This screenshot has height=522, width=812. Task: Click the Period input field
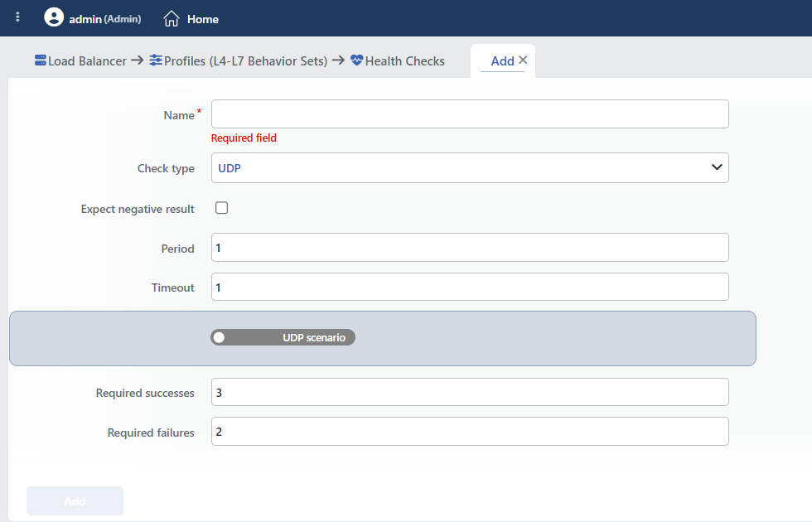[470, 248]
